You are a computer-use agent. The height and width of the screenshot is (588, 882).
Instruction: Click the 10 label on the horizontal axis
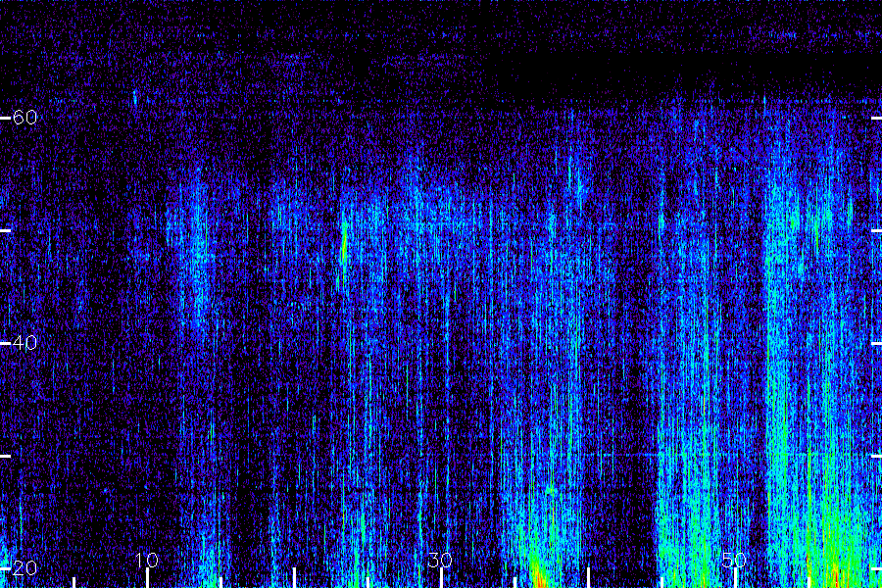point(147,560)
